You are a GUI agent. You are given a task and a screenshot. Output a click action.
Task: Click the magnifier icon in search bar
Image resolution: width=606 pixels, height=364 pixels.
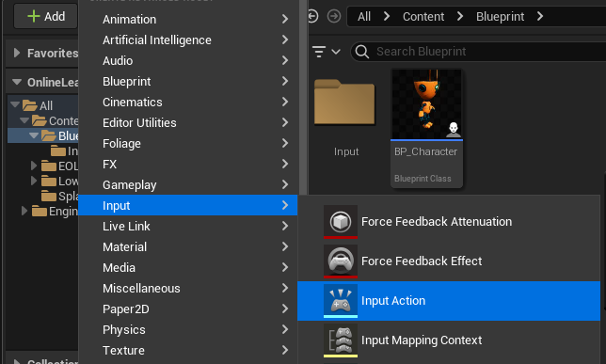362,52
